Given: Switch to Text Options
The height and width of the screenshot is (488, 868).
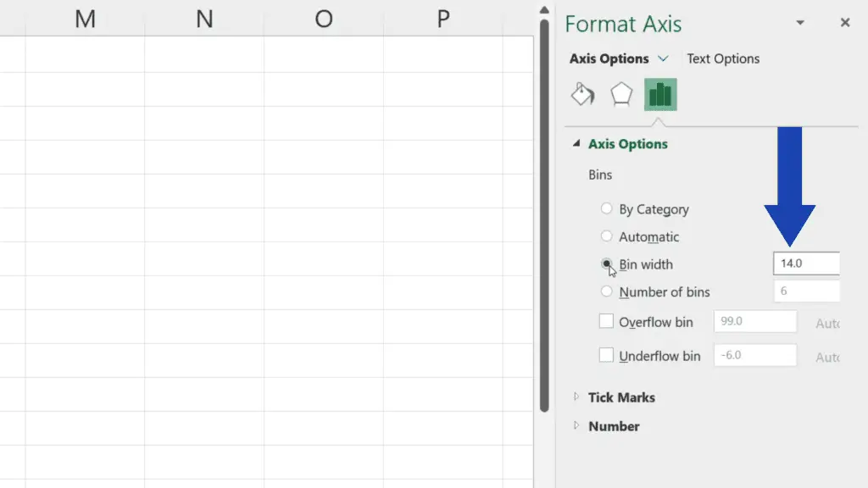Looking at the screenshot, I should [723, 58].
